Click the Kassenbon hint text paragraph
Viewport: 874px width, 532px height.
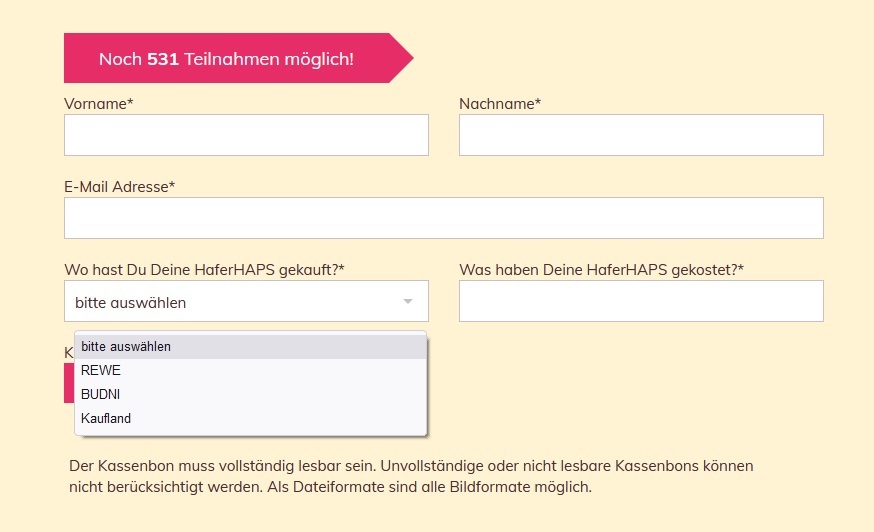411,476
